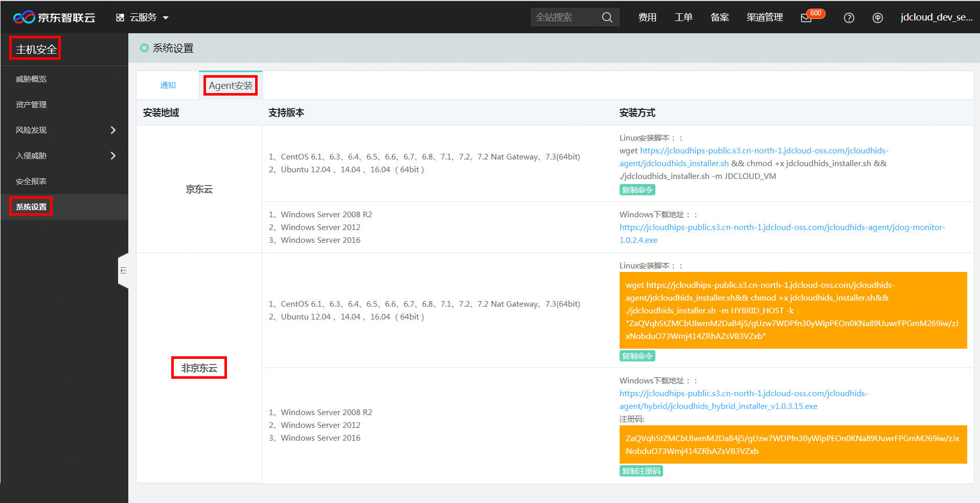Click 备案 in the top bar

(x=719, y=17)
